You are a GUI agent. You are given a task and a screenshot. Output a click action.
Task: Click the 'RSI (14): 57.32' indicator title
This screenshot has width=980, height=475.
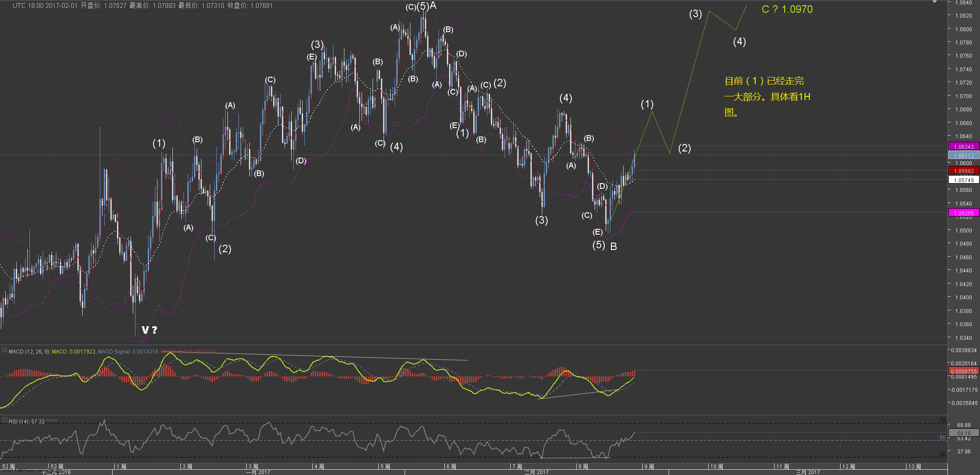[x=27, y=422]
